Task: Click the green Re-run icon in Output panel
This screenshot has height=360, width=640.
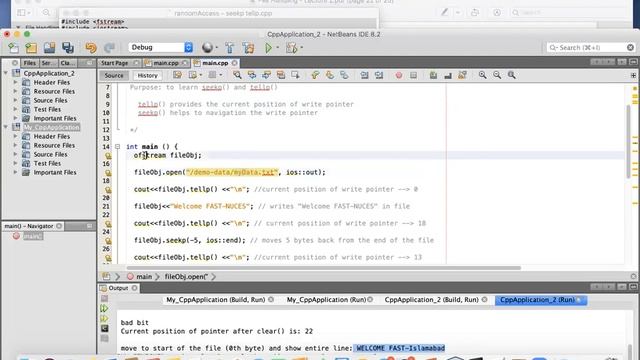Action: pyautogui.click(x=104, y=308)
